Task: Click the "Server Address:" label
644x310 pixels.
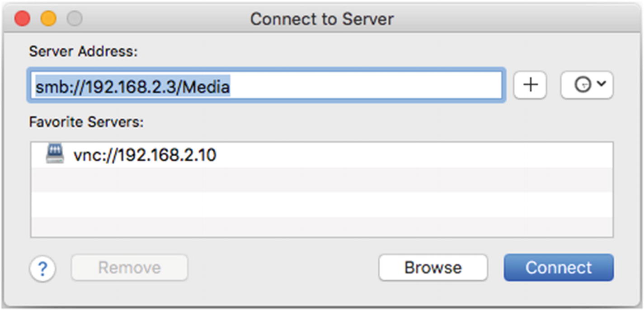Action: (x=83, y=51)
